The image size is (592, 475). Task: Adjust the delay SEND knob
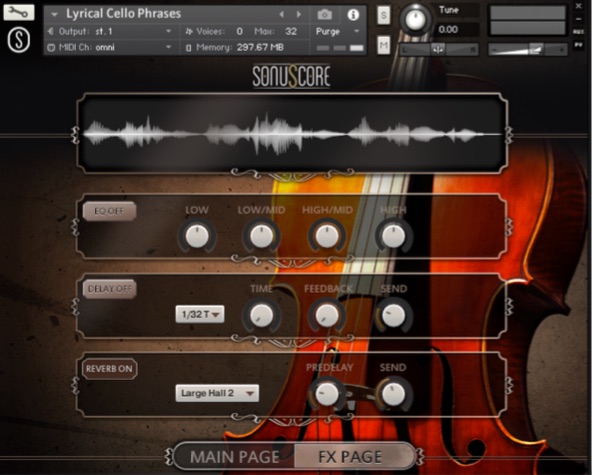[393, 315]
